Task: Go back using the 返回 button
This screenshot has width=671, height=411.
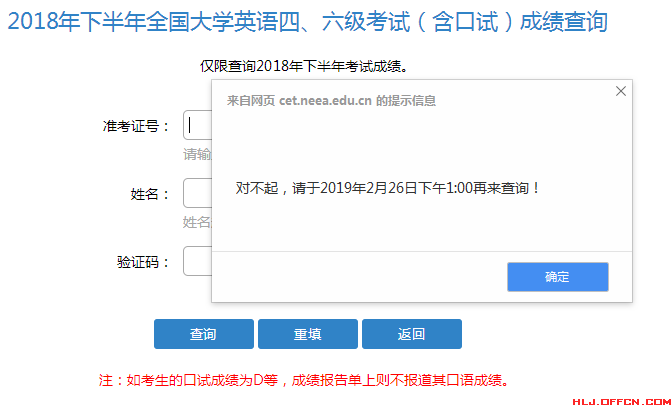Action: pos(412,334)
